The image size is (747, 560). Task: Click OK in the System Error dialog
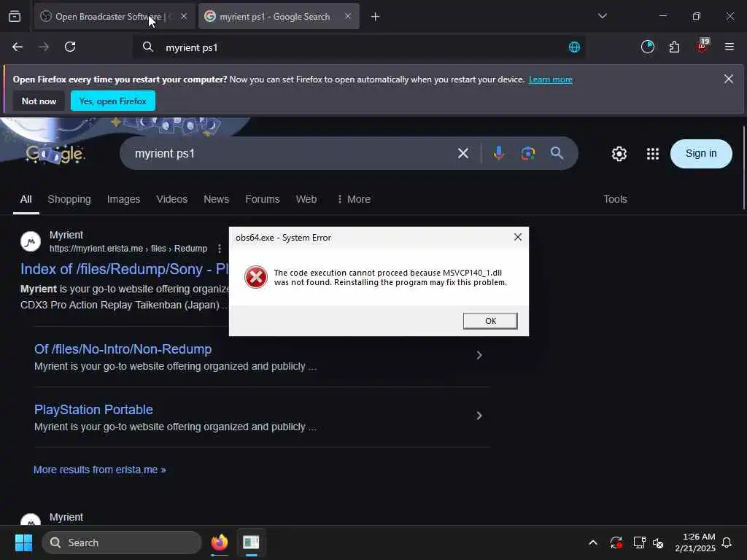[490, 321]
